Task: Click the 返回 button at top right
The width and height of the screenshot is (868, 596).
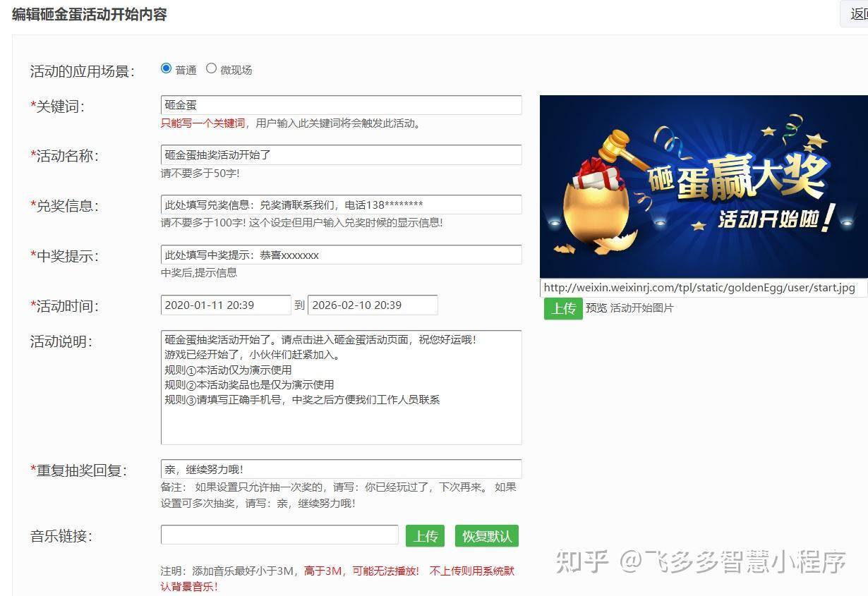Action: point(857,14)
